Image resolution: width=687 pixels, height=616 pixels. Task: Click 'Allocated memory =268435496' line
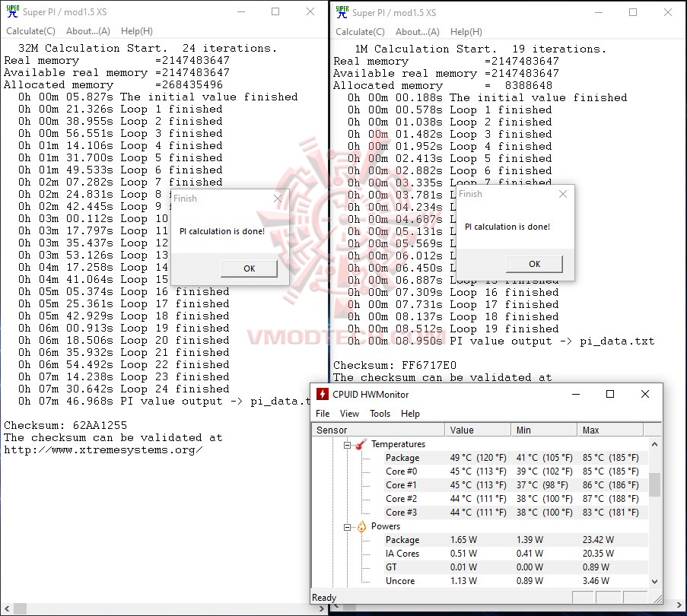(x=113, y=84)
